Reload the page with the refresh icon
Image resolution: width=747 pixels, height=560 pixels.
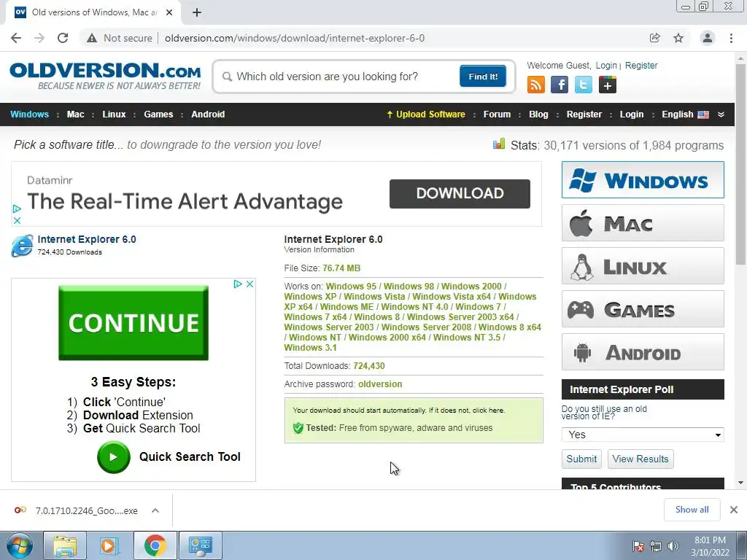click(x=63, y=38)
